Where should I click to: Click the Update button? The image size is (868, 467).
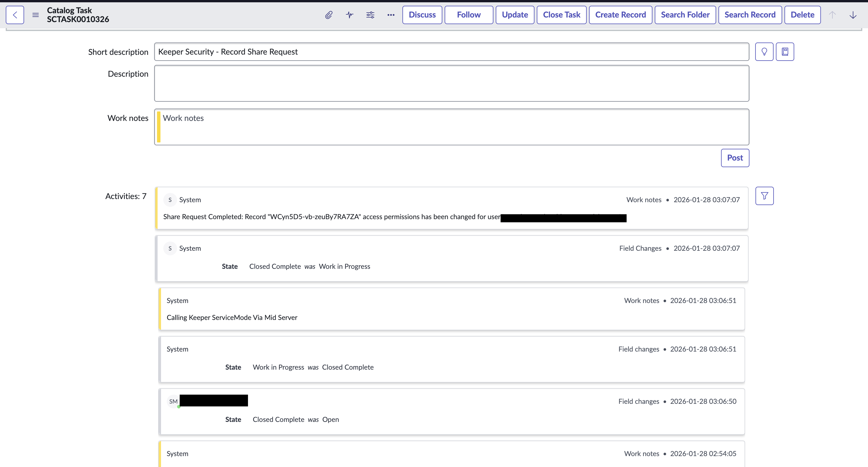pyautogui.click(x=515, y=15)
